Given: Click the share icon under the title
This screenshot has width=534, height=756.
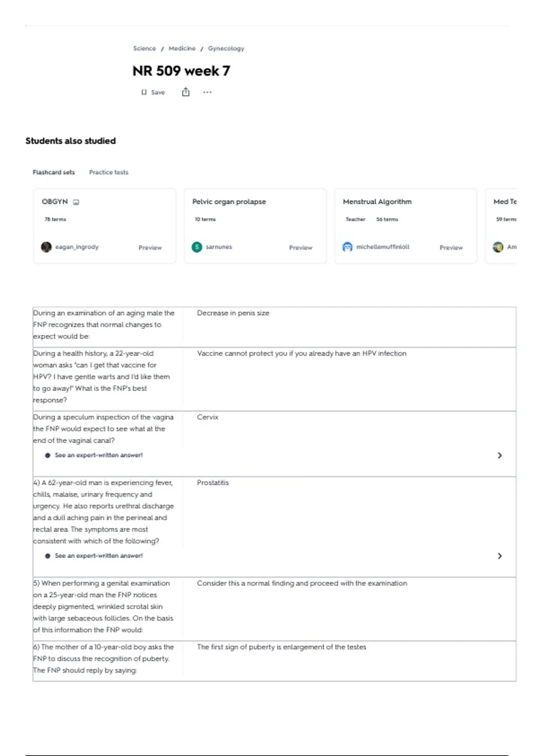Looking at the screenshot, I should (186, 92).
